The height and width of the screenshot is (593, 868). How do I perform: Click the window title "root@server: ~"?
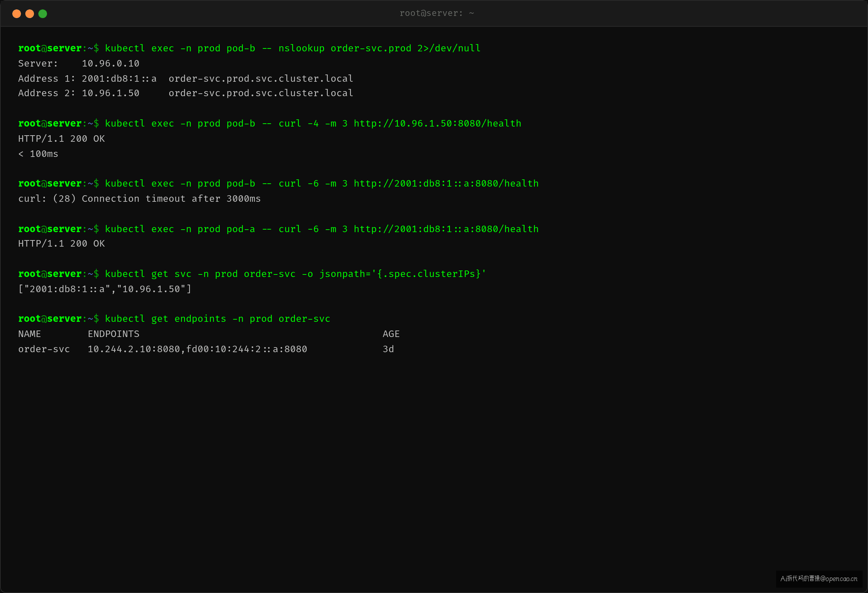click(x=437, y=13)
